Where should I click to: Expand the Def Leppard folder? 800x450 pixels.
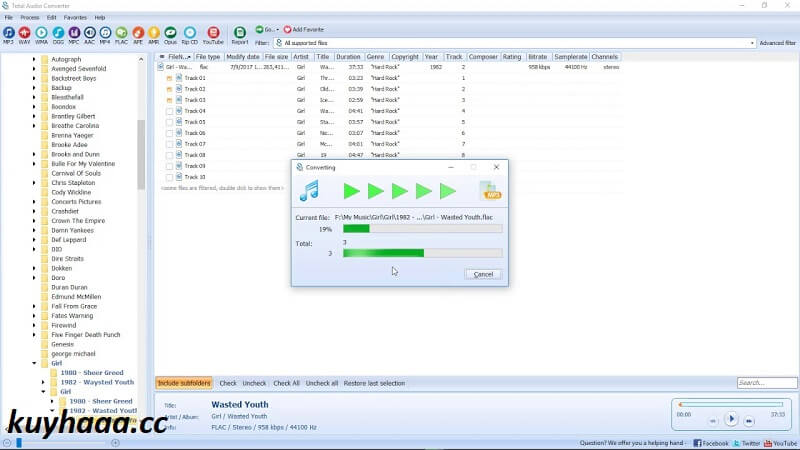click(x=34, y=240)
